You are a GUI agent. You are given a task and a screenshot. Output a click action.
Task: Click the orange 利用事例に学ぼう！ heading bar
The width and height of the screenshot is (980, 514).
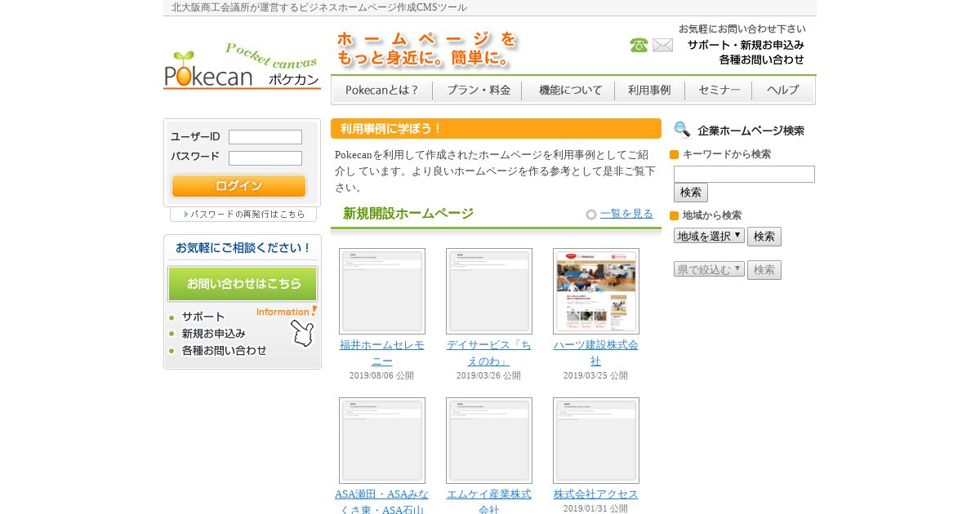[496, 129]
